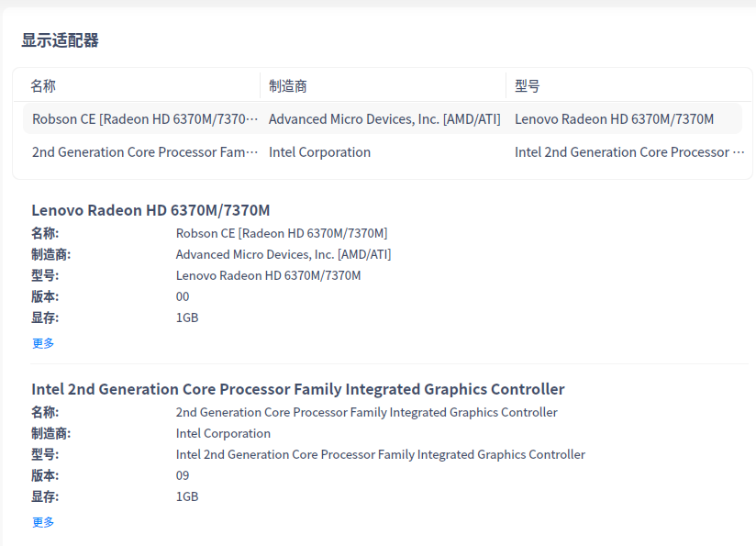
Task: Click 显存 1GB value under Radeon details
Action: pos(187,318)
